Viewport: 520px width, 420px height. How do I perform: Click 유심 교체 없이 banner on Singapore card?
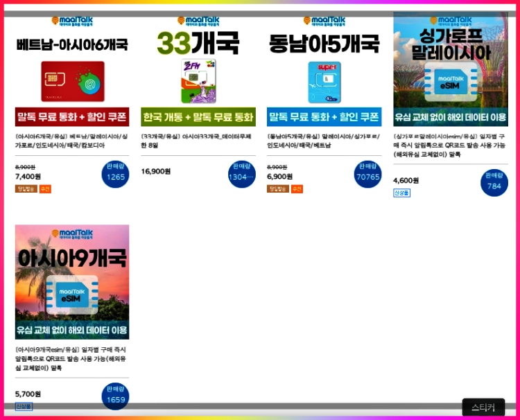tap(451, 116)
